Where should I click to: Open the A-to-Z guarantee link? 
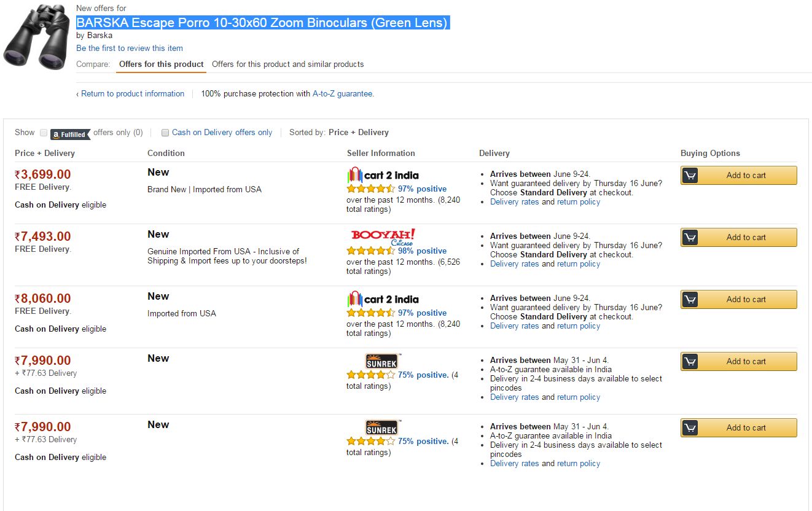[343, 94]
